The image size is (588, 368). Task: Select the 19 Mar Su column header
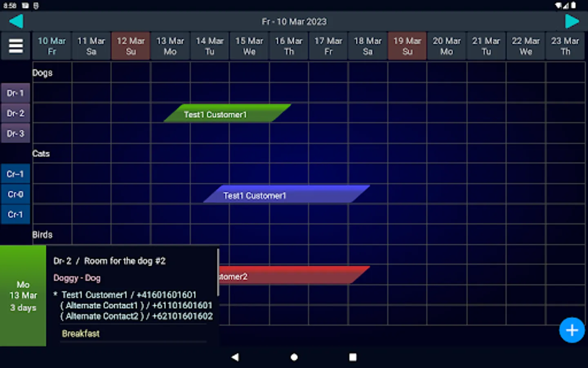pos(407,46)
